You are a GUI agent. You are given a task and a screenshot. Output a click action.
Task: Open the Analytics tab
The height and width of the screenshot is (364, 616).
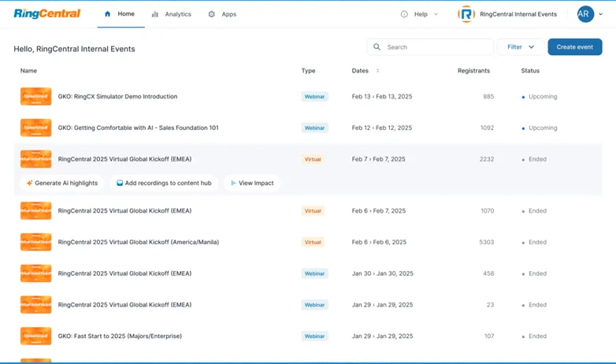coord(172,14)
